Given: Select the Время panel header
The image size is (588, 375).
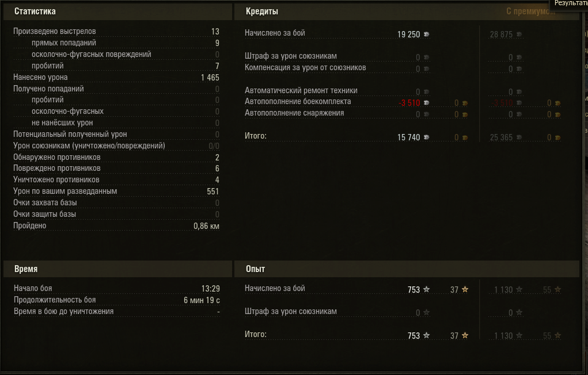Looking at the screenshot, I should 26,269.
